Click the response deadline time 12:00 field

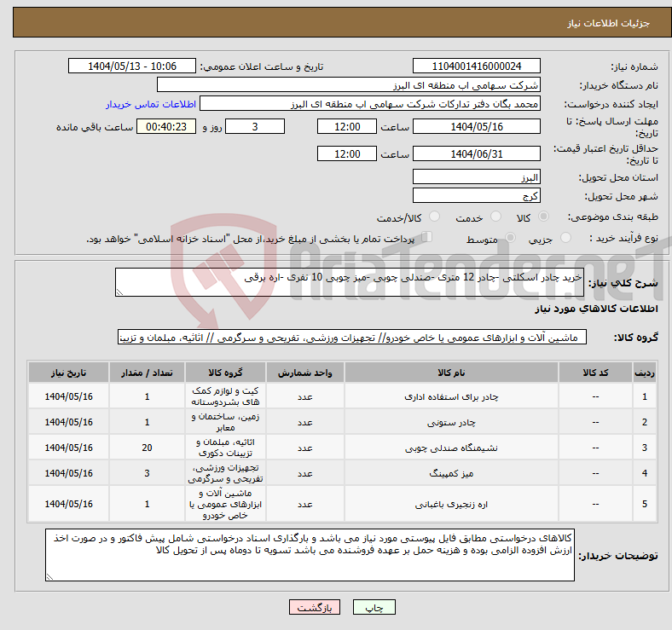click(347, 126)
